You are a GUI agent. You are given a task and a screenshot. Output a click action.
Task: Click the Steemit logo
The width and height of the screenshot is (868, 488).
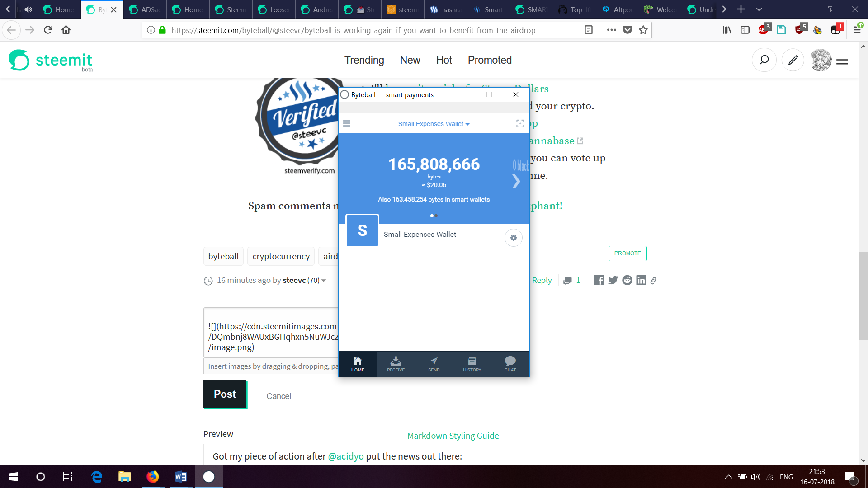coord(51,60)
